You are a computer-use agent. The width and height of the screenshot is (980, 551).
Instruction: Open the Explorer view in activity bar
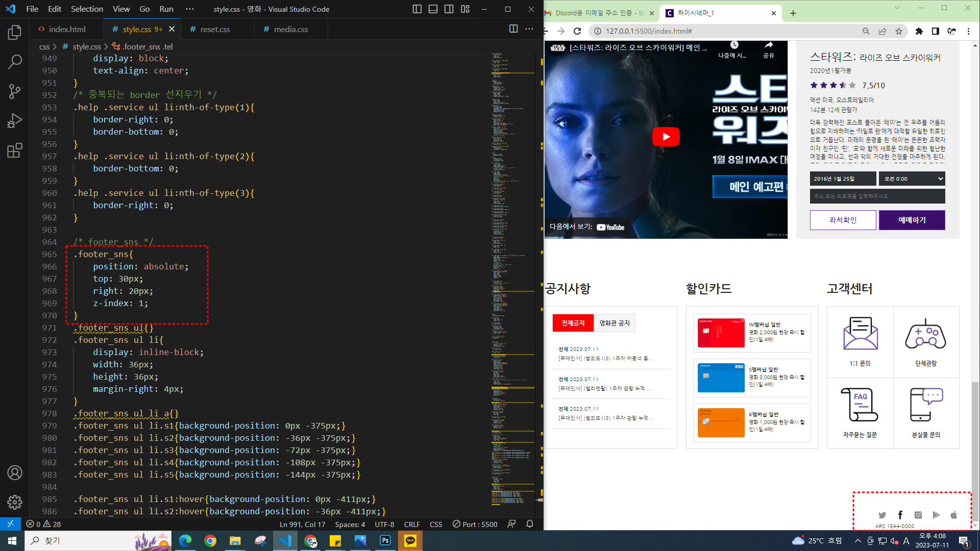click(15, 33)
